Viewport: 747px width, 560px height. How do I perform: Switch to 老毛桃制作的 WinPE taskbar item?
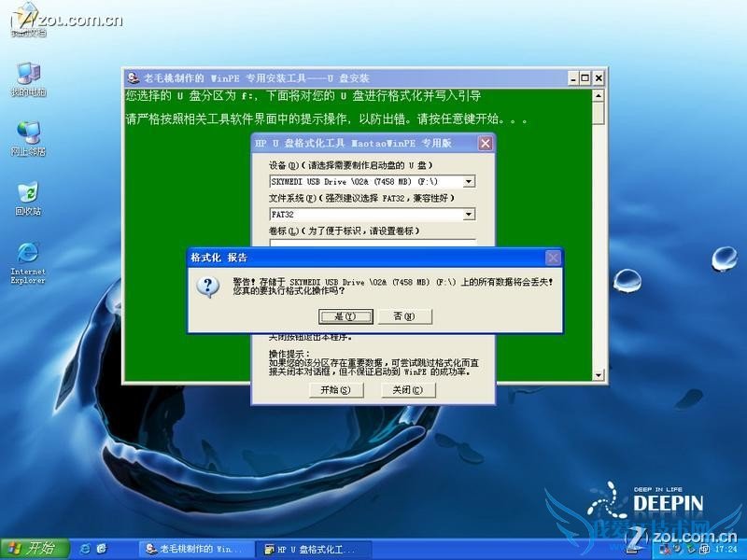[195, 549]
